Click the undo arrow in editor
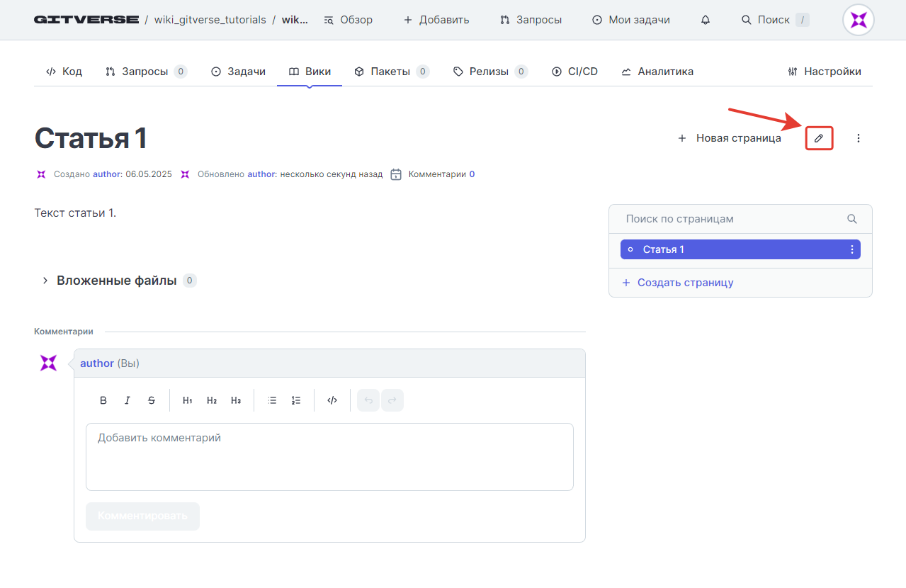This screenshot has width=906, height=588. 368,400
